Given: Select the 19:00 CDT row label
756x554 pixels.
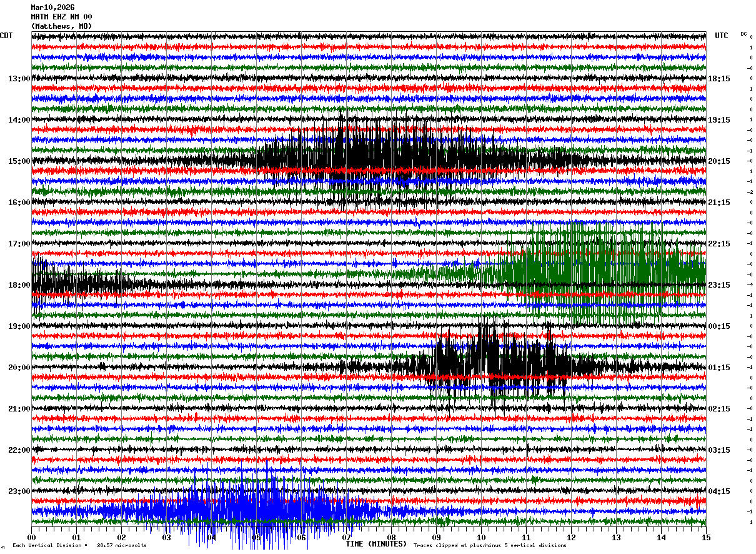Looking at the screenshot, I should point(19,326).
